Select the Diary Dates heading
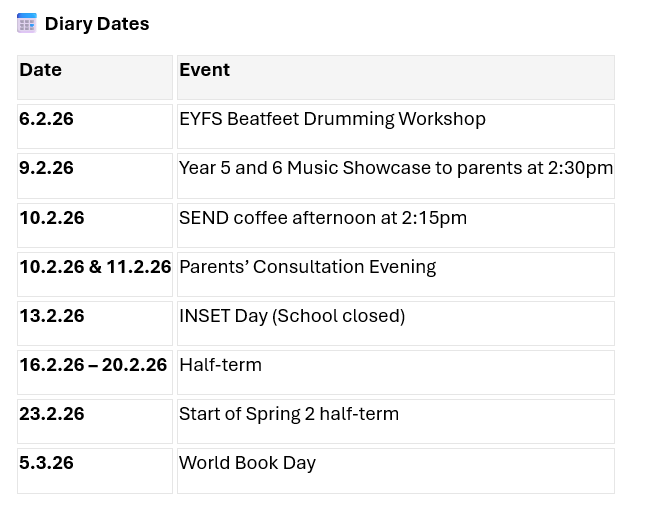 [97, 24]
